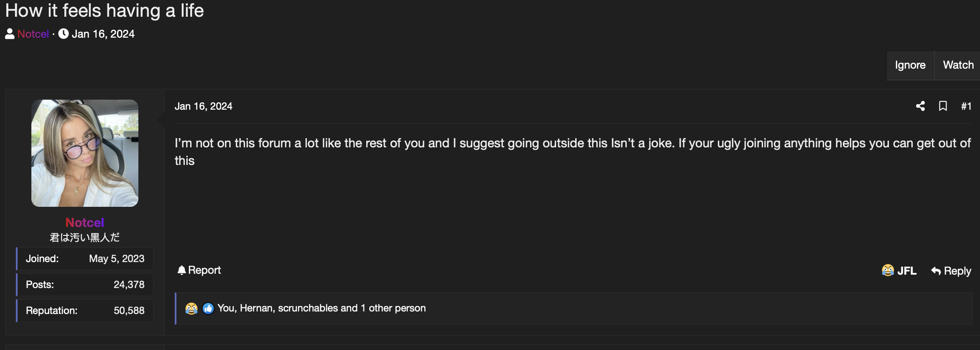Click the Posts count 24,378
The image size is (980, 350).
(129, 285)
